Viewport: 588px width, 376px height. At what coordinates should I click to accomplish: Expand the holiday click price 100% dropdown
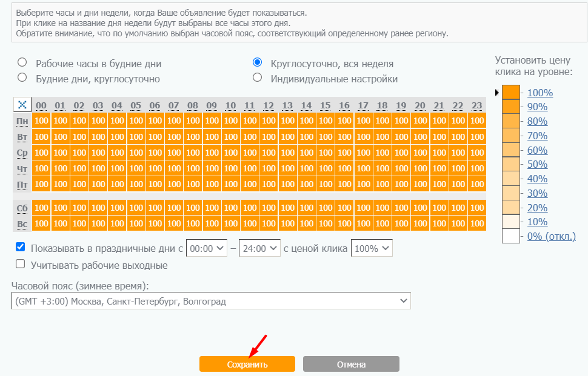click(x=372, y=248)
